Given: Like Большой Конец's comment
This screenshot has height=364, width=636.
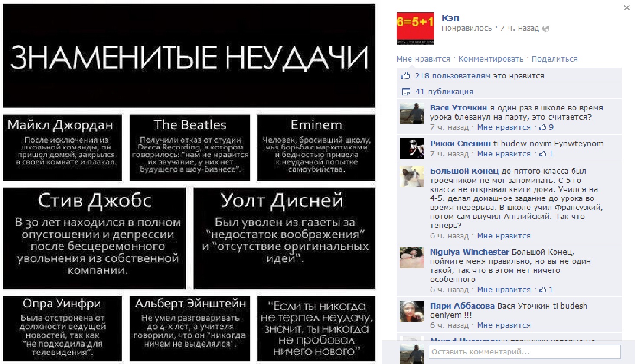Looking at the screenshot, I should tap(504, 236).
